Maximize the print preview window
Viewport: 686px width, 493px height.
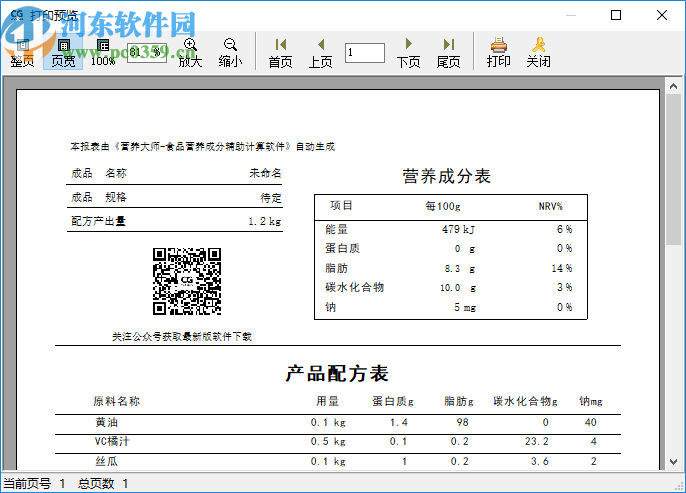(616, 15)
